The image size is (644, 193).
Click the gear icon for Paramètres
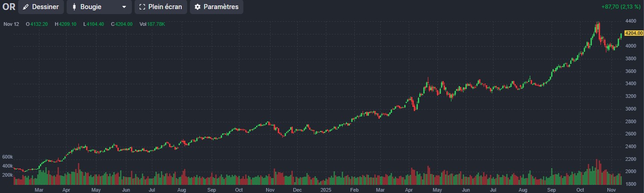point(197,7)
